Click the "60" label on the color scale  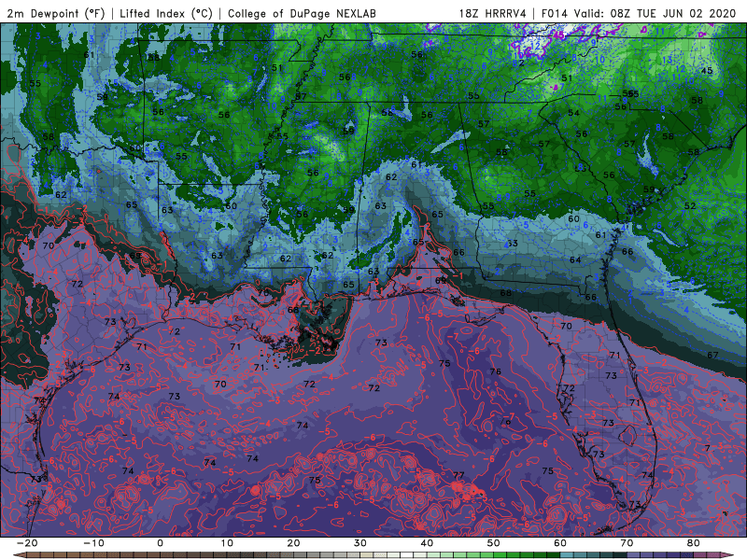point(560,543)
